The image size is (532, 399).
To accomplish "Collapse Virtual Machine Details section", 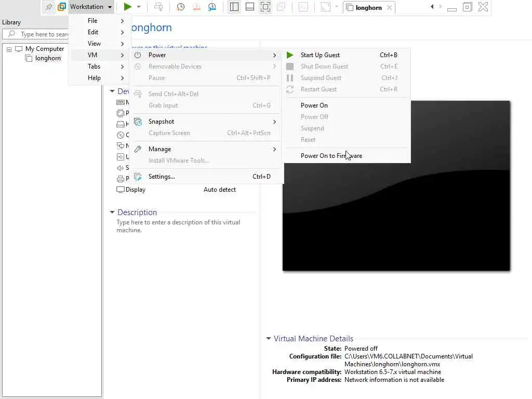I will pyautogui.click(x=269, y=338).
